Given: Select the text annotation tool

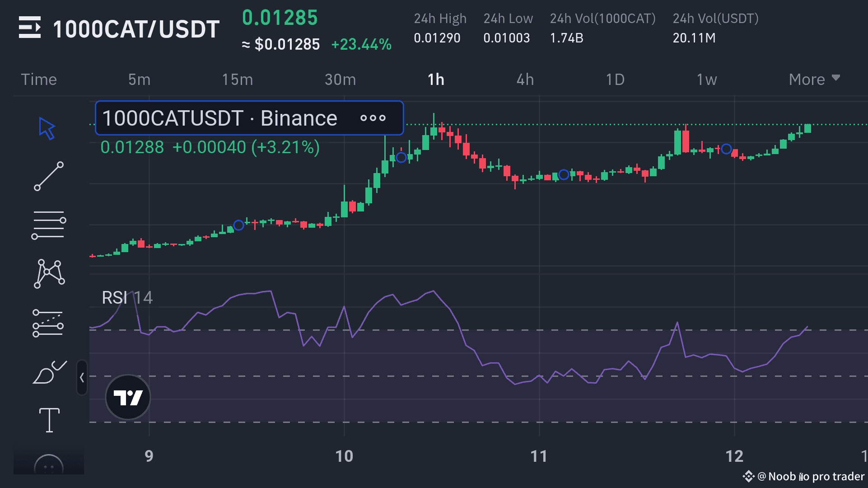Looking at the screenshot, I should click(49, 420).
